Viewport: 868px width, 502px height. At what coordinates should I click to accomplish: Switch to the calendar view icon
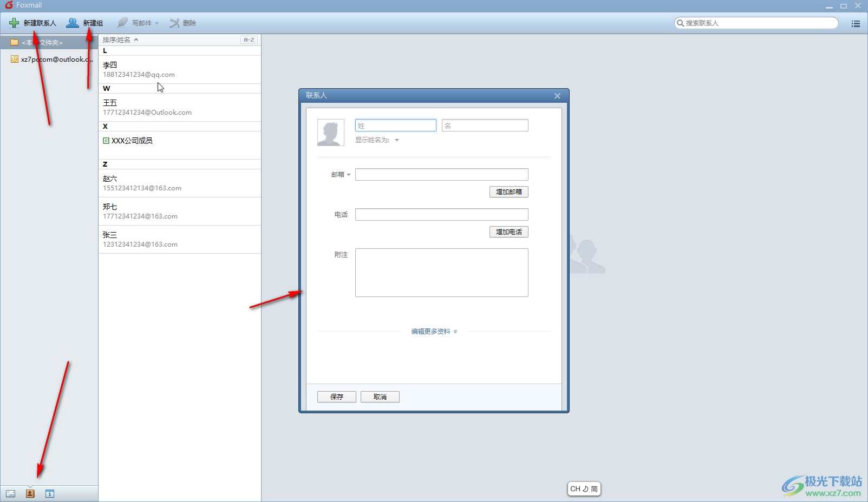point(50,493)
